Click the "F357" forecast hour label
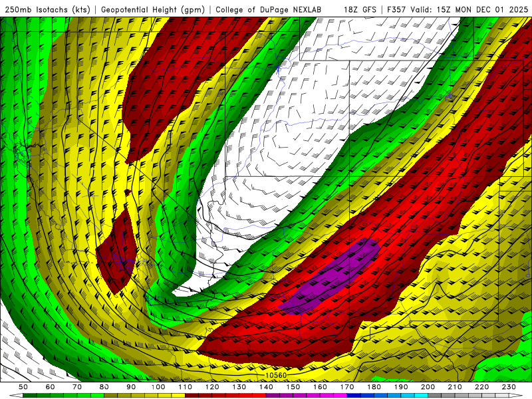 (x=396, y=9)
